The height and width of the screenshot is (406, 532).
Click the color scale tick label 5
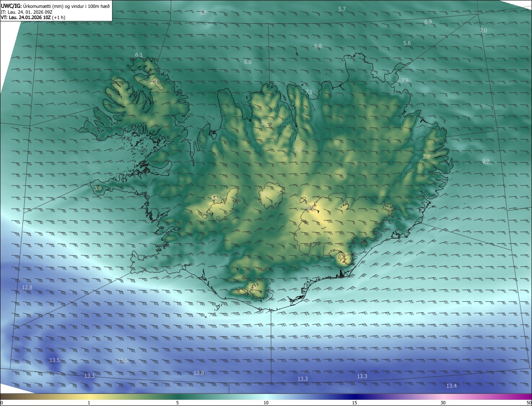(x=177, y=403)
